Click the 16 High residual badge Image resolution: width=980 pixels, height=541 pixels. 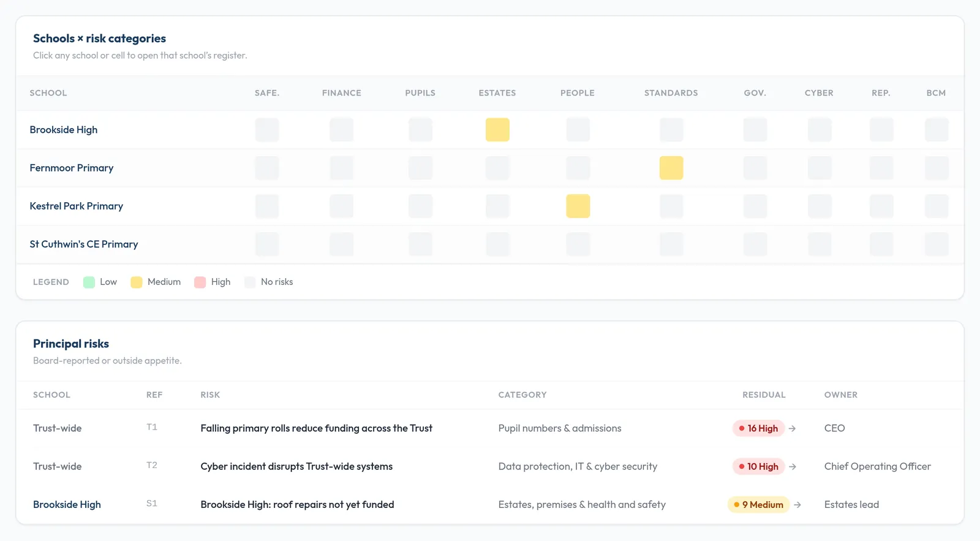pos(758,428)
